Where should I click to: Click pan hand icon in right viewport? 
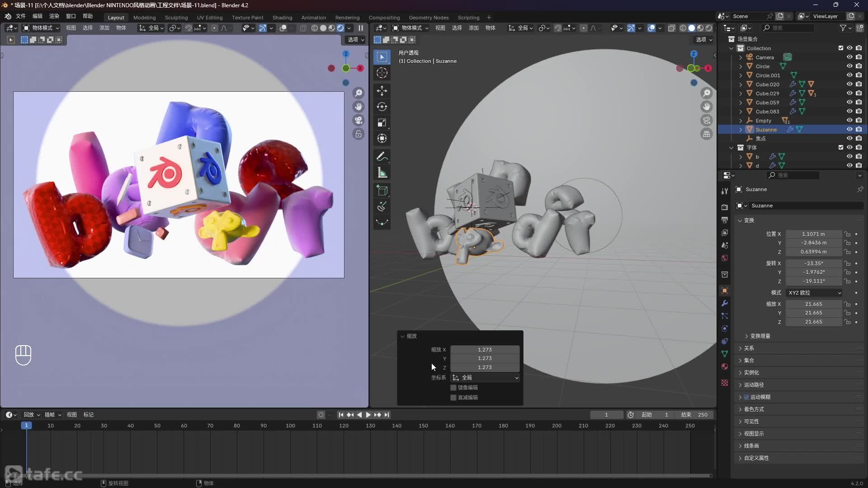[x=707, y=107]
